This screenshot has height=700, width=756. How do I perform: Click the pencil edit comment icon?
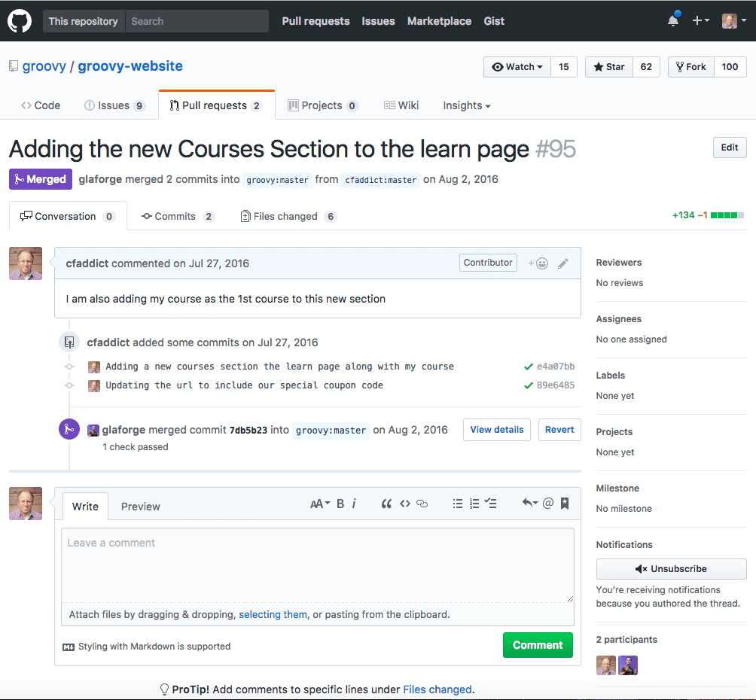563,263
